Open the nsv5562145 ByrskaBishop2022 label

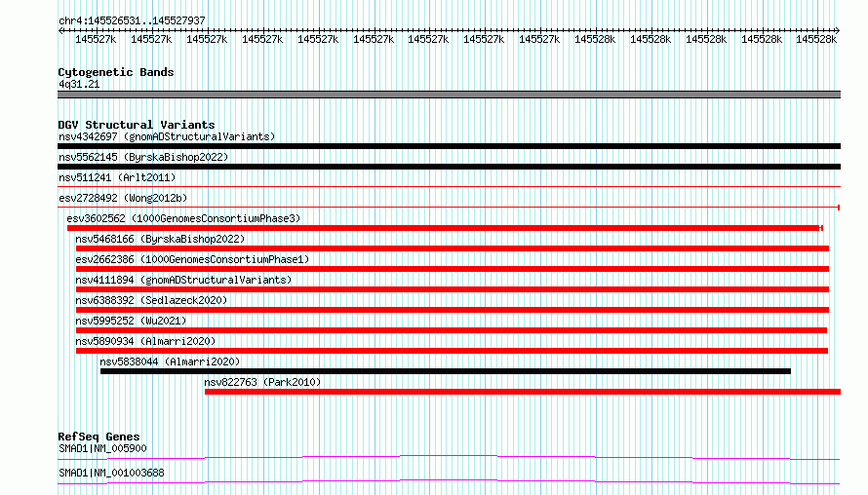pos(143,157)
